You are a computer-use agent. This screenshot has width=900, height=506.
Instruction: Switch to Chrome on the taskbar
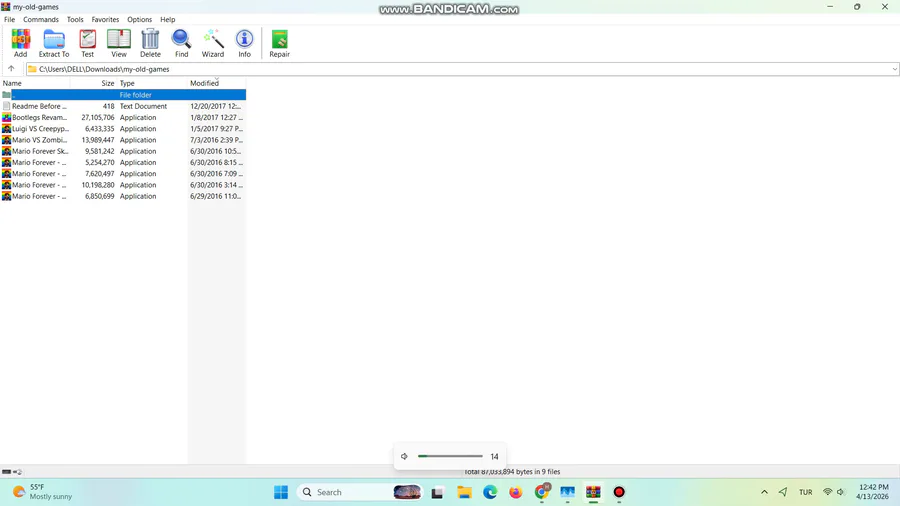[x=542, y=492]
